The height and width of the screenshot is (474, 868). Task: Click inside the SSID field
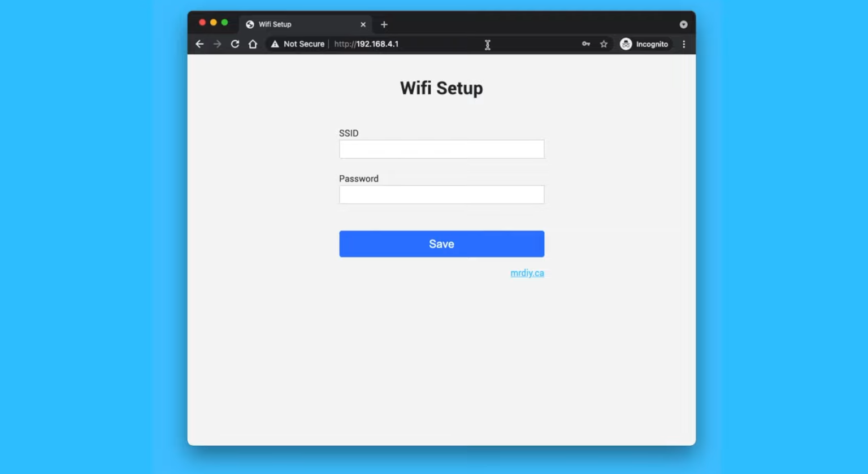coord(441,149)
